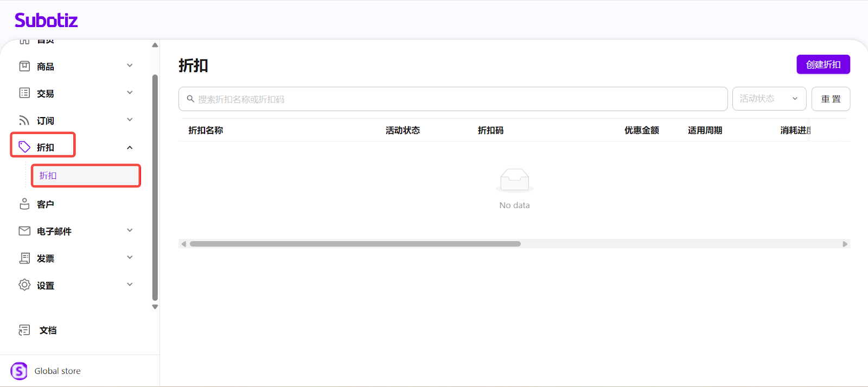Viewport: 868px width, 387px height.
Task: Expand the 电子邮件 menu chevron
Action: point(130,230)
